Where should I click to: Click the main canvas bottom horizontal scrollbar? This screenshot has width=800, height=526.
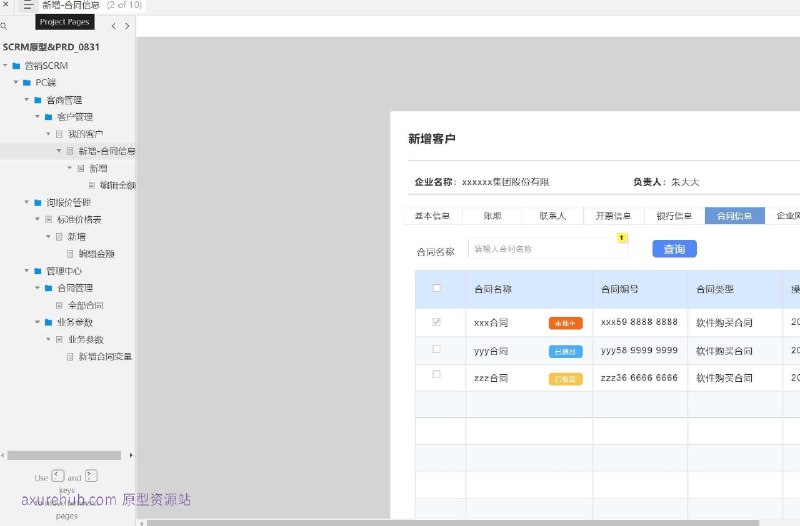click(453, 523)
